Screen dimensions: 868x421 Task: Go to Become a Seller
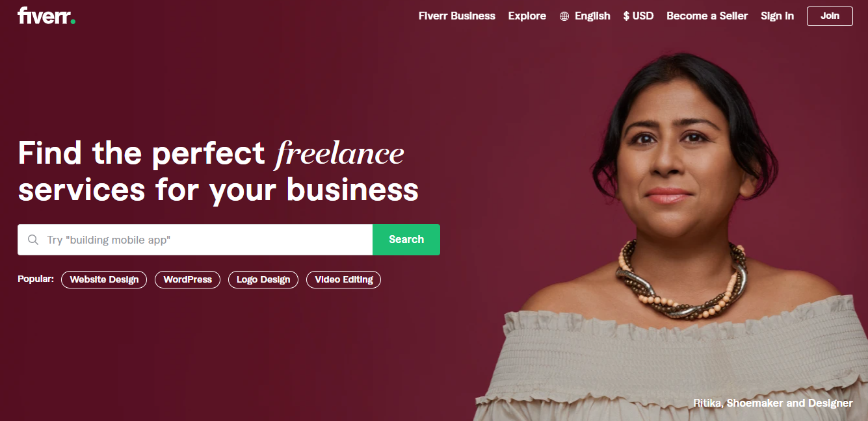(x=707, y=16)
